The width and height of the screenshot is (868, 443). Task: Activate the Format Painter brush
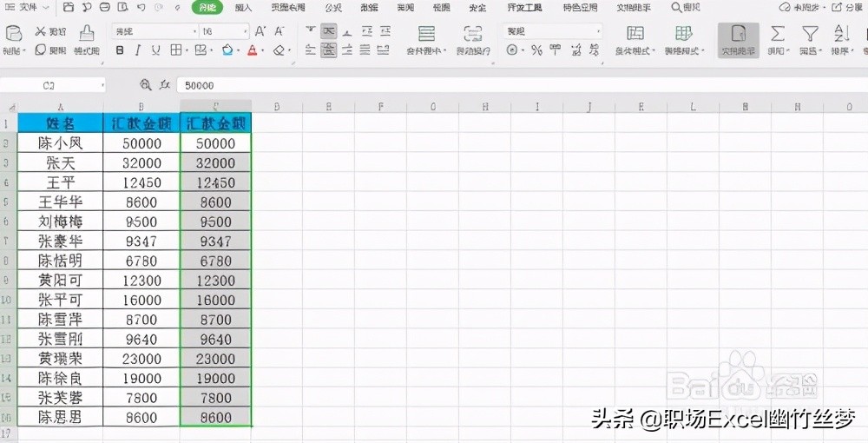pos(86,33)
